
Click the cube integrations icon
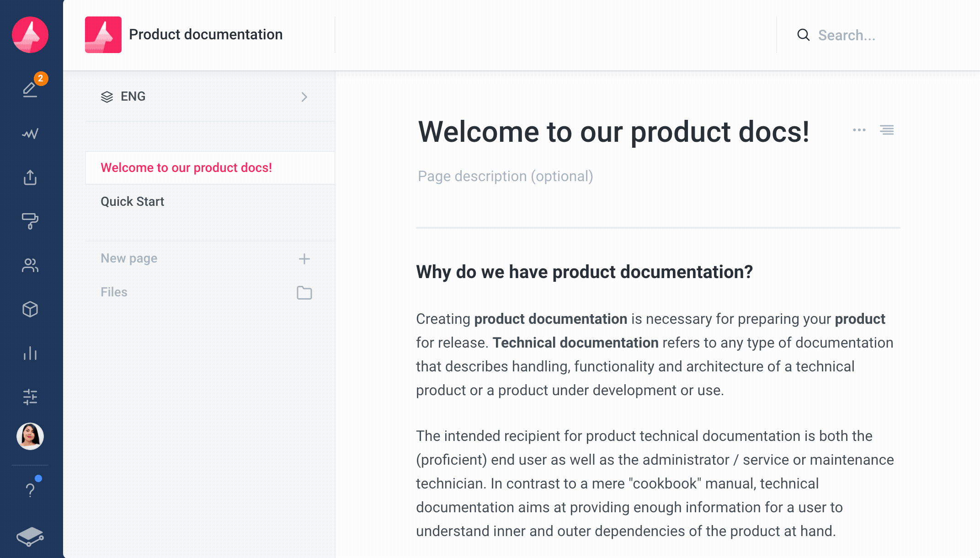coord(30,310)
